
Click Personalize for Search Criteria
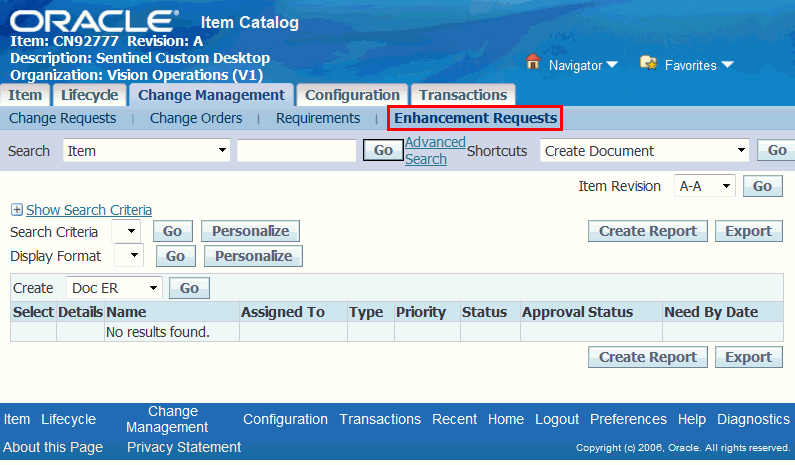coord(250,231)
